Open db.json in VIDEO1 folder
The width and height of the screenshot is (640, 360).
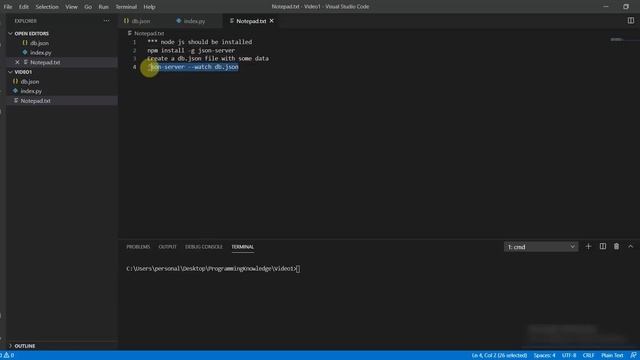click(30, 82)
